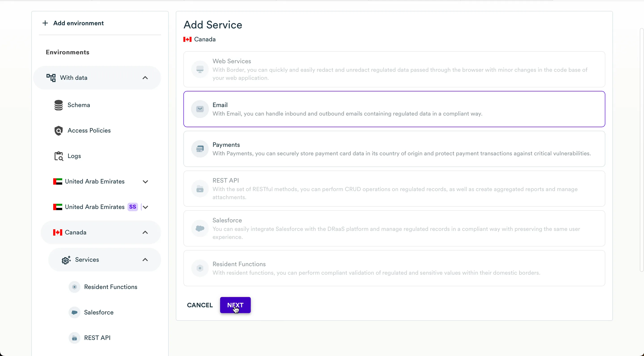Click the Payments card icon
This screenshot has height=356, width=644.
(200, 149)
